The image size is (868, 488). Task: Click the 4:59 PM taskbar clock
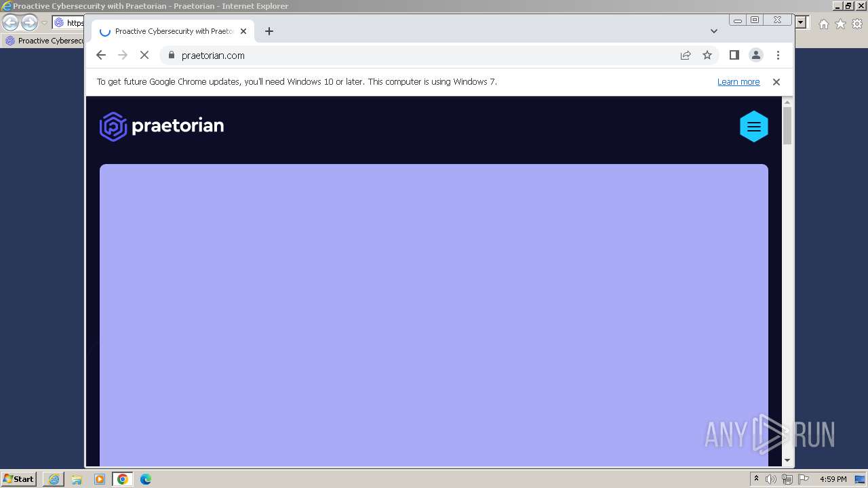[833, 479]
